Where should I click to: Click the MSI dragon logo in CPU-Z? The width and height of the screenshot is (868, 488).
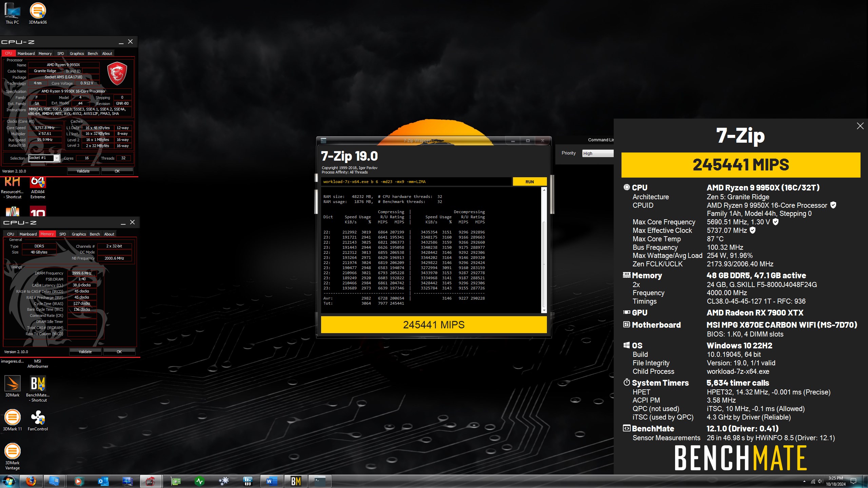point(117,74)
